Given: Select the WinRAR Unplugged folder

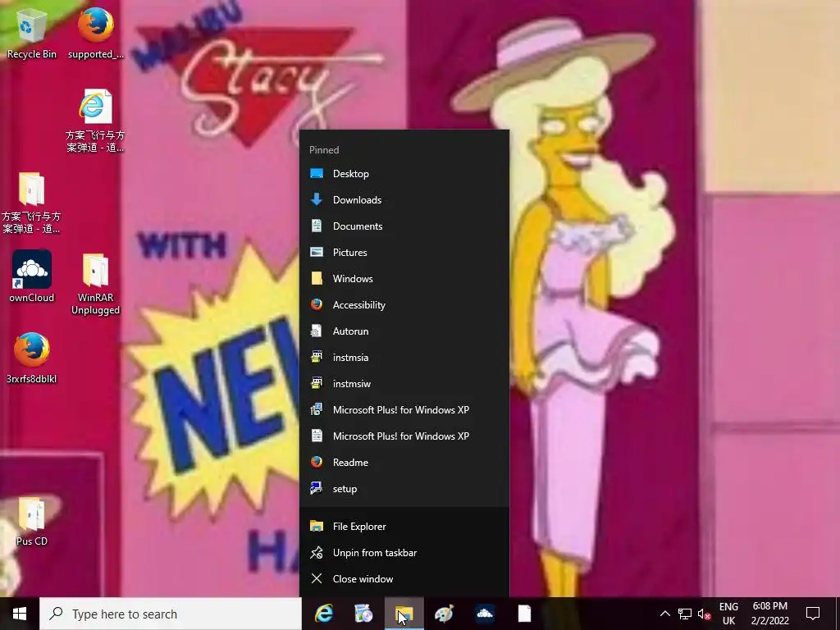Looking at the screenshot, I should pos(95,284).
